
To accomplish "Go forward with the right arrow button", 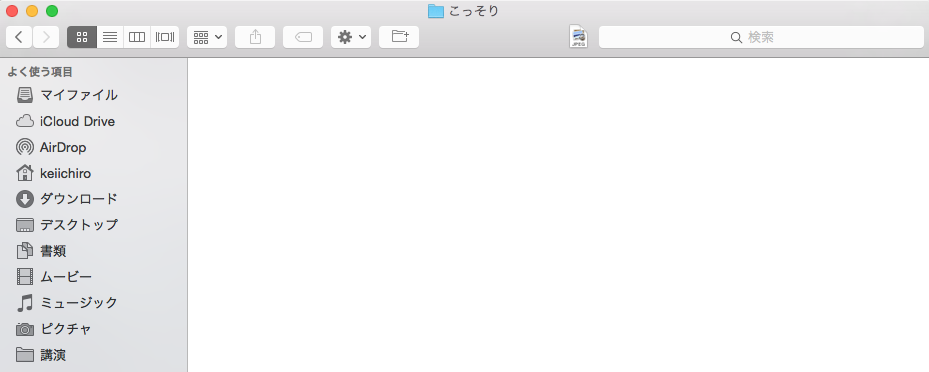I will (46, 37).
